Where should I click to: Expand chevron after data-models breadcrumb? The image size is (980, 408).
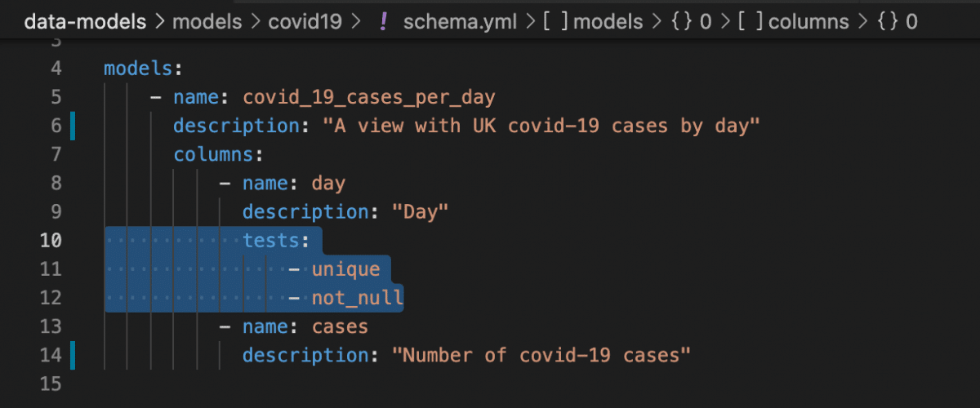(158, 22)
